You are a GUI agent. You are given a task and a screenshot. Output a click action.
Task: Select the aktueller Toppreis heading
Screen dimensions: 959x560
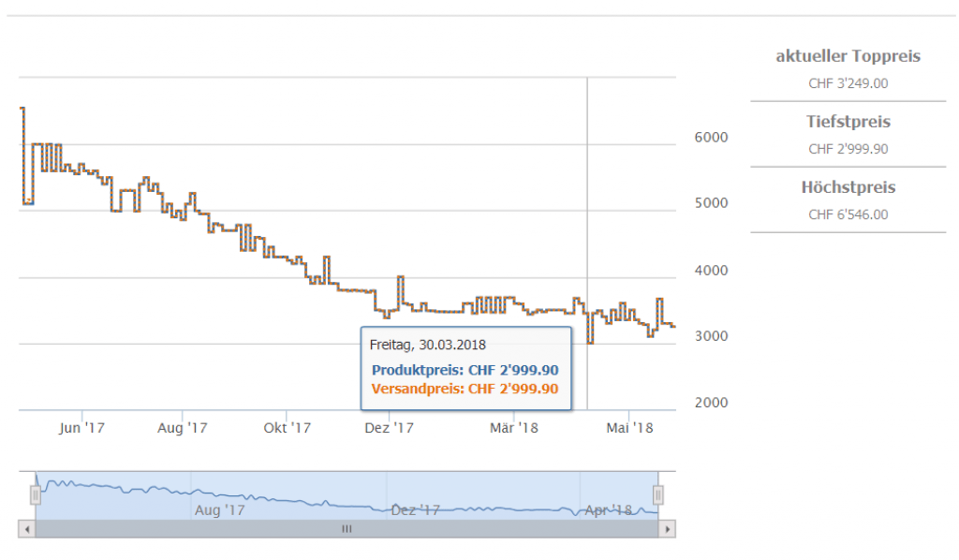[x=848, y=56]
